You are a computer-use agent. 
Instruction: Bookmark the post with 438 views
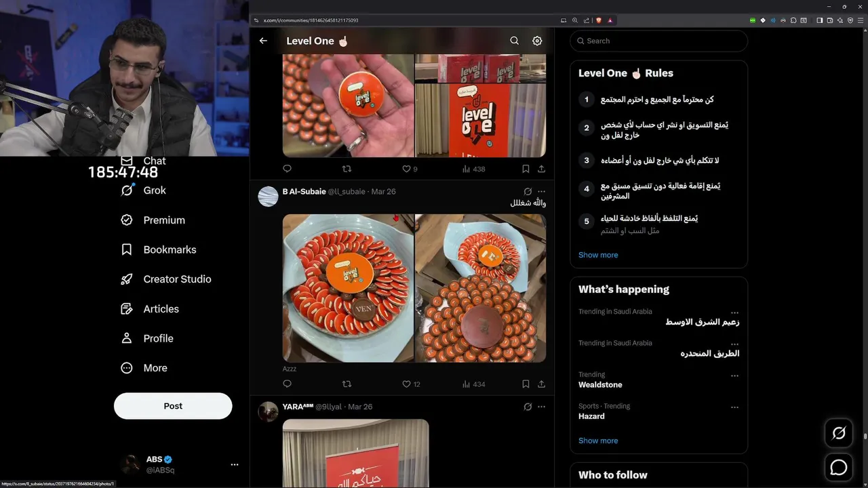click(x=526, y=169)
